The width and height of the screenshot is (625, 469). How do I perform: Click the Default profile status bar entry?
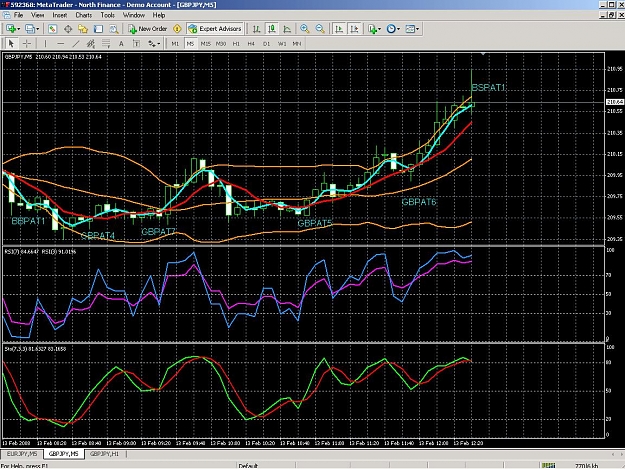pos(248,465)
